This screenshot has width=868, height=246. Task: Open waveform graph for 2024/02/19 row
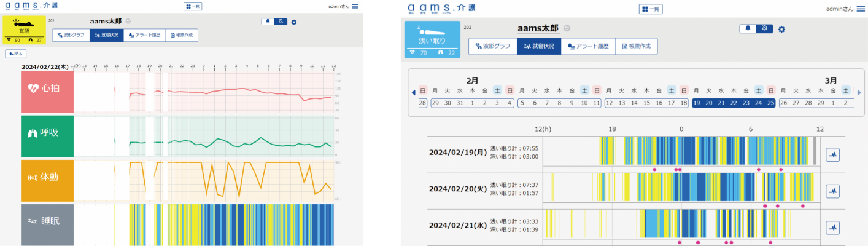coord(832,155)
